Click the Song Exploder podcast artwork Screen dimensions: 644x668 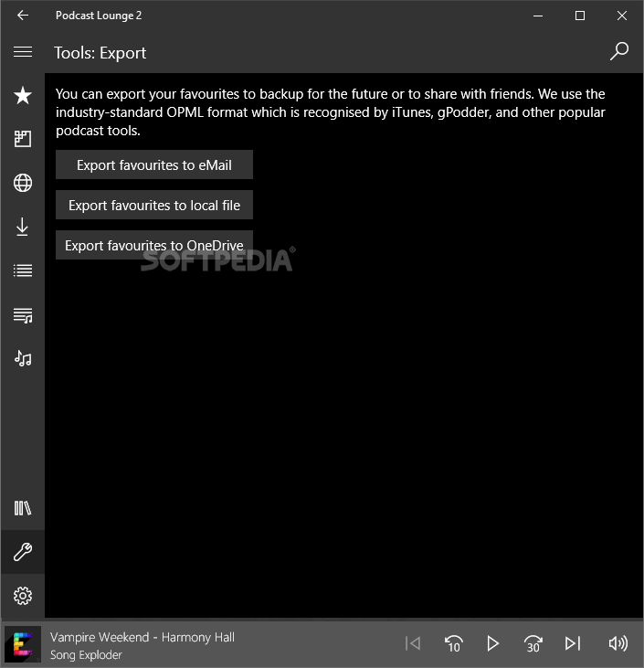(23, 644)
